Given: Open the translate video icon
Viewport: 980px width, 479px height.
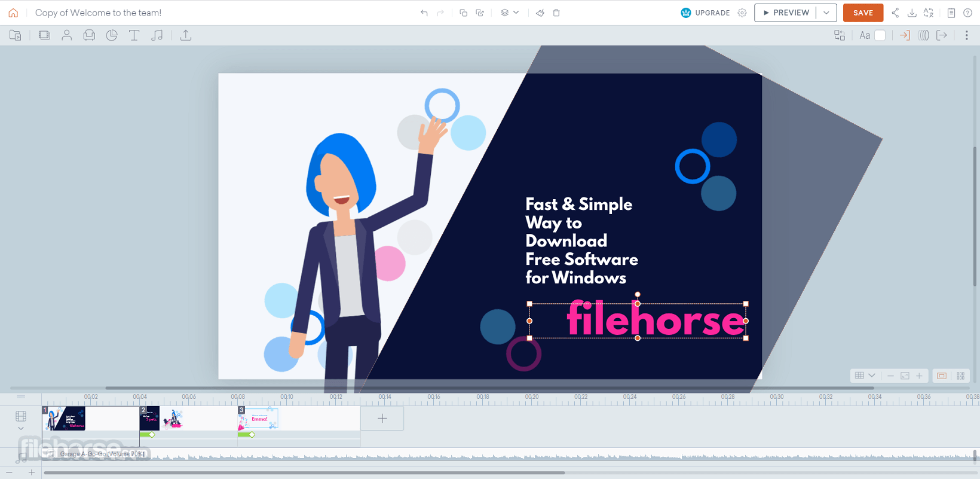Looking at the screenshot, I should click(929, 13).
